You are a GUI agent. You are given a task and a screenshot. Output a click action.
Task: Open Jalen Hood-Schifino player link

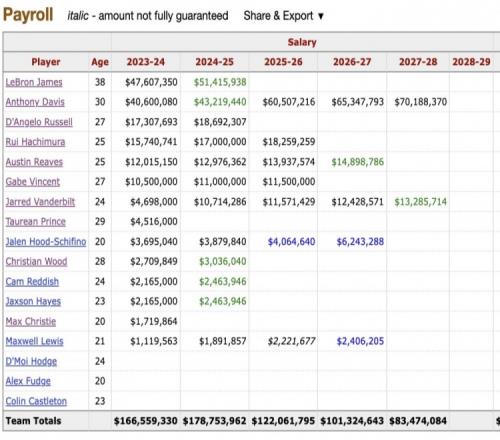point(46,241)
